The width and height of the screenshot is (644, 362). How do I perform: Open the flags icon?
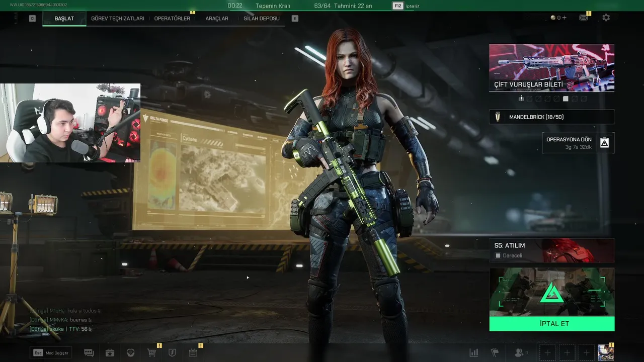(495, 353)
